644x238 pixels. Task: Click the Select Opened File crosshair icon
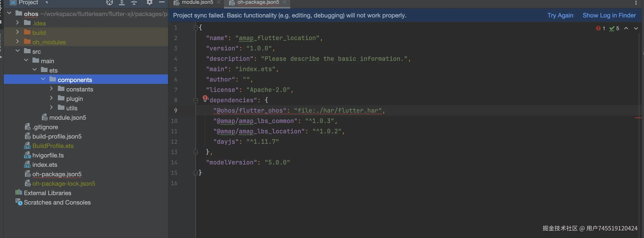tap(110, 3)
